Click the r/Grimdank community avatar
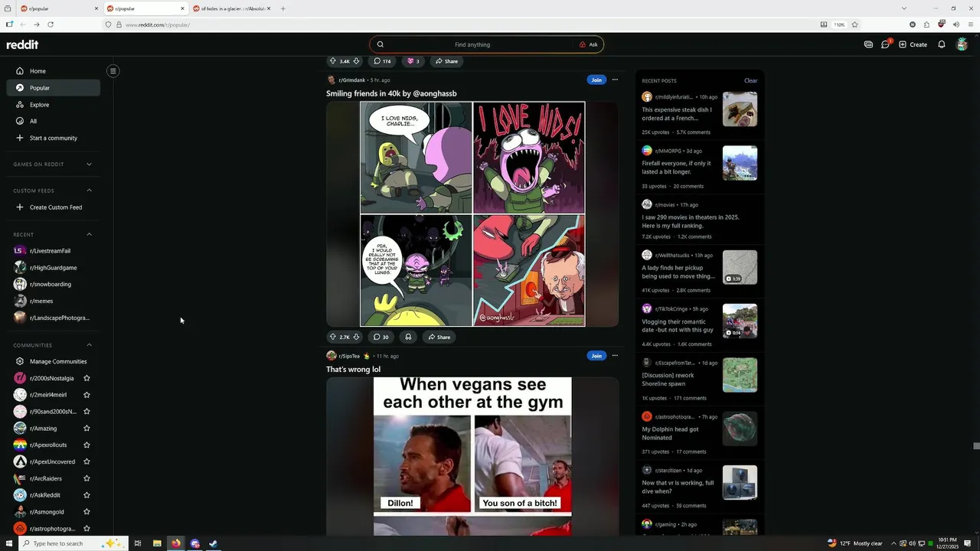The image size is (980, 551). click(x=332, y=80)
